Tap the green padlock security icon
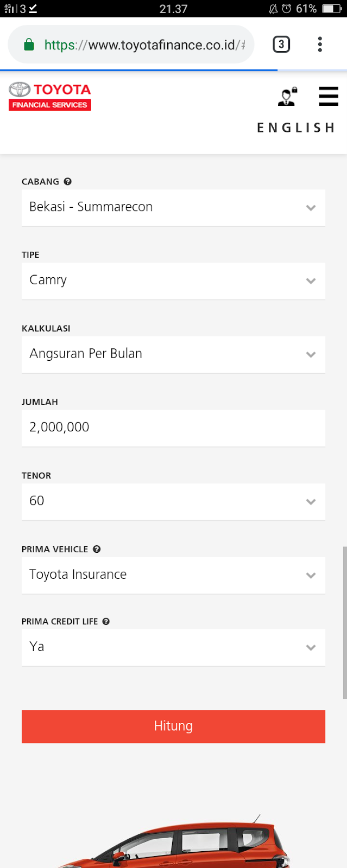 click(x=29, y=44)
